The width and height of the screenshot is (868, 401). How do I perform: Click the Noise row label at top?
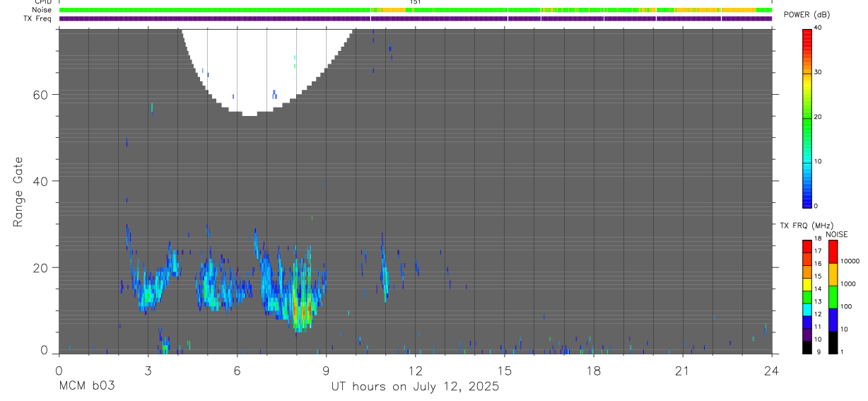(x=42, y=10)
